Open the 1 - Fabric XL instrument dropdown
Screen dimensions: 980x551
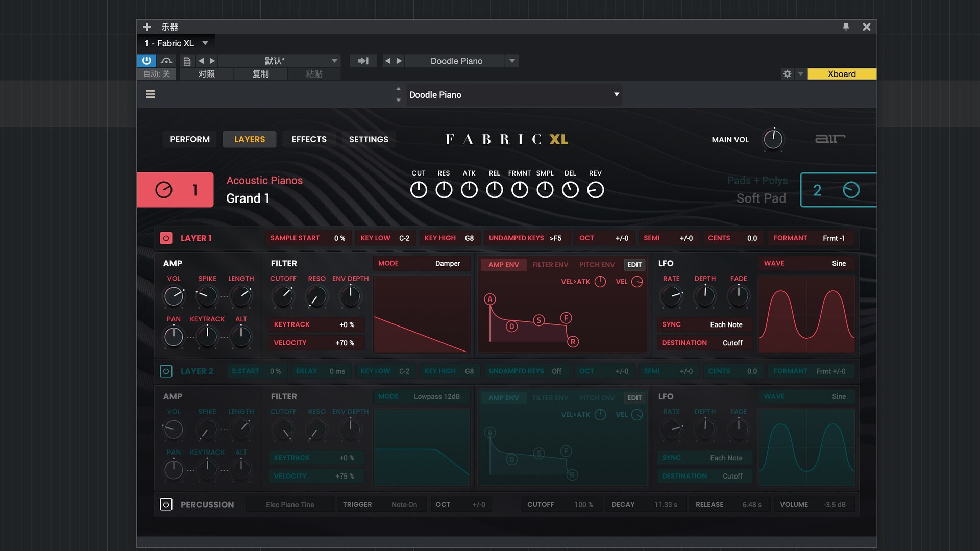coord(205,43)
